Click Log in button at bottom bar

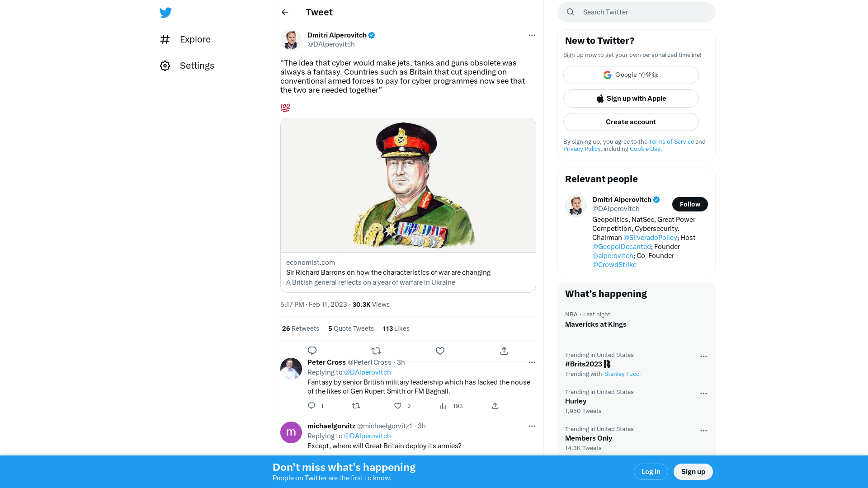(x=651, y=471)
